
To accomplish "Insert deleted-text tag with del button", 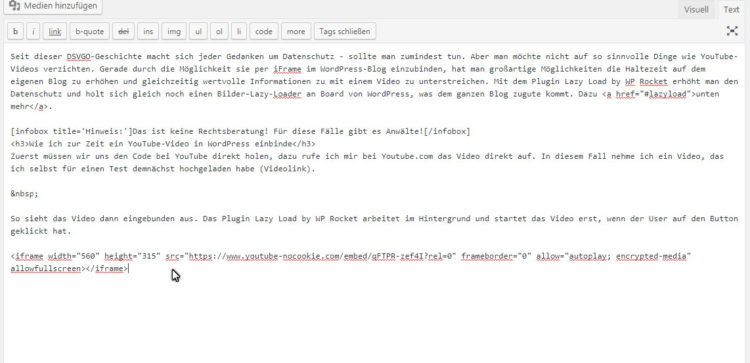I will (x=124, y=32).
